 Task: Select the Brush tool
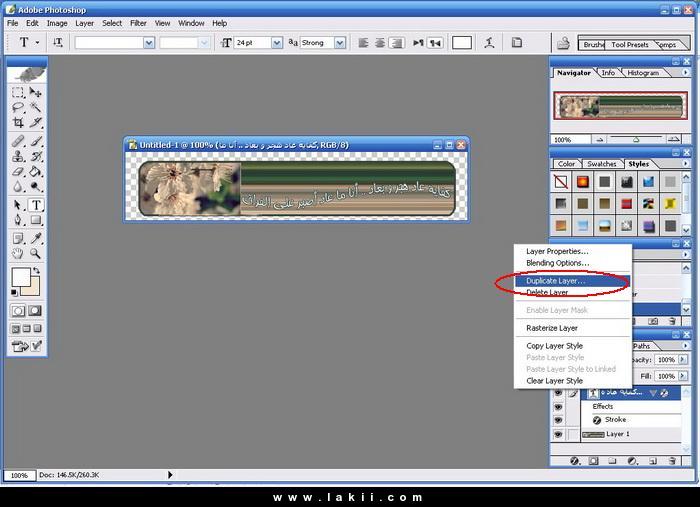coord(36,141)
